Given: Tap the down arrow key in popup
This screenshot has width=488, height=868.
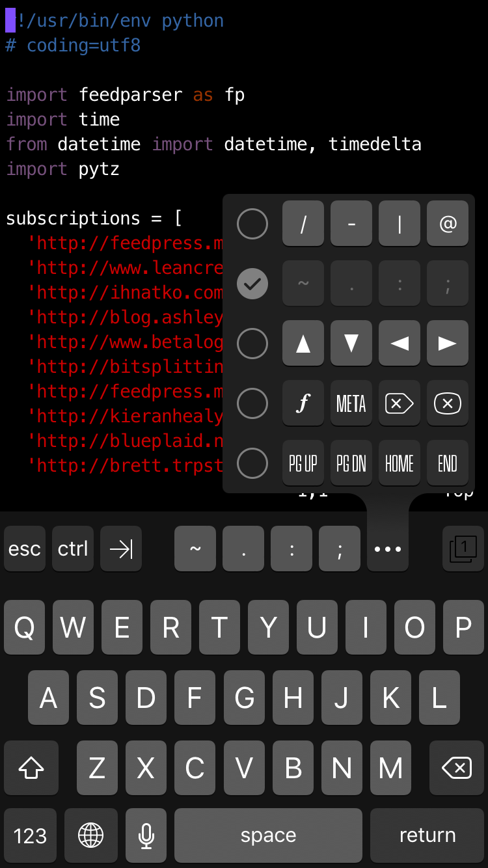Looking at the screenshot, I should coord(351,343).
